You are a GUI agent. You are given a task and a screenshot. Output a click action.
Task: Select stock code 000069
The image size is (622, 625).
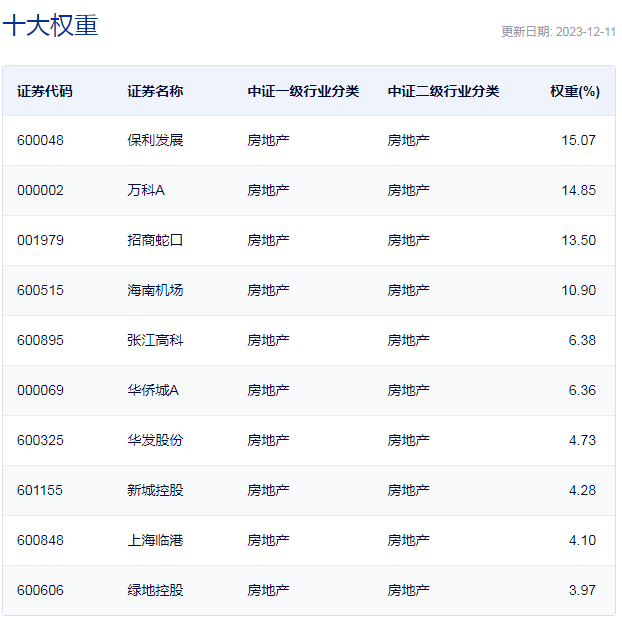coord(40,390)
